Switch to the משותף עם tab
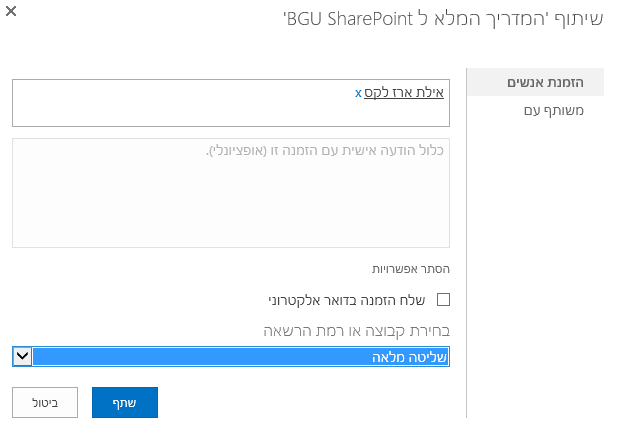The height and width of the screenshot is (434, 618). tap(554, 110)
